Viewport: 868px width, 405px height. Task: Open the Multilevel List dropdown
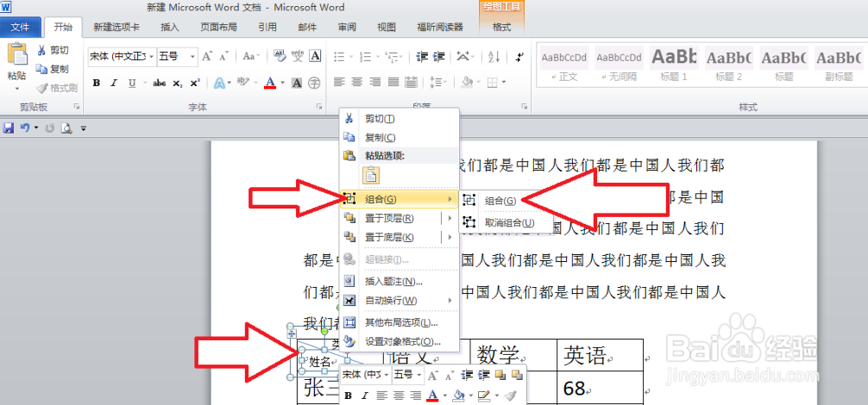coord(393,56)
